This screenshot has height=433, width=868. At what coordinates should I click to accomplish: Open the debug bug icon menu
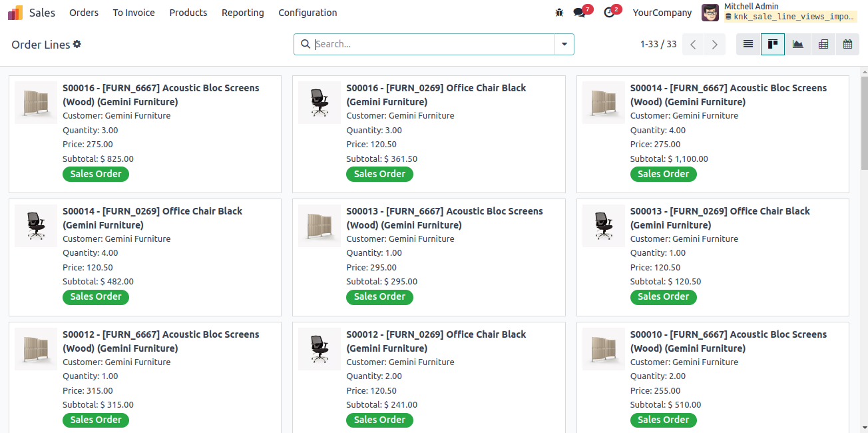click(559, 13)
